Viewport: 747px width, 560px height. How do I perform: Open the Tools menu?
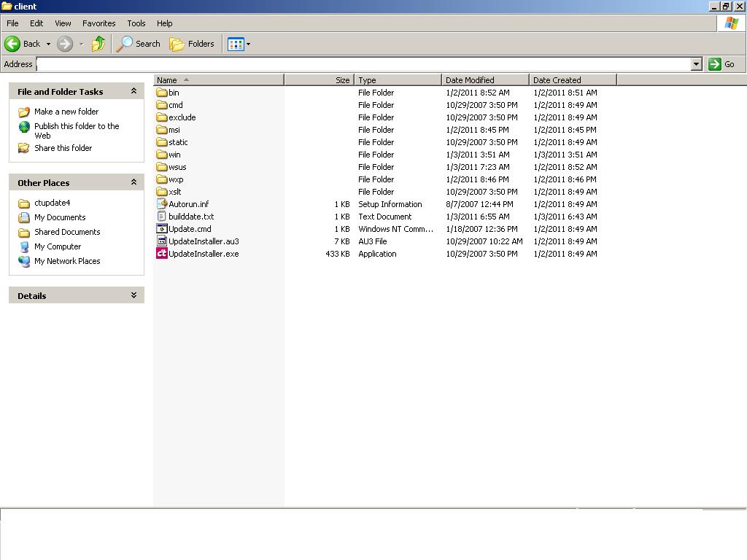click(136, 23)
